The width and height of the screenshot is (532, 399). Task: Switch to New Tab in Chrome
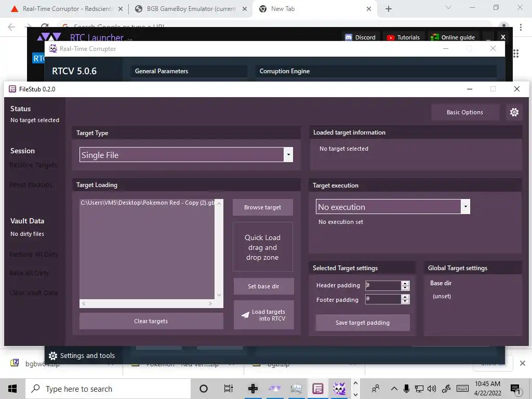314,9
